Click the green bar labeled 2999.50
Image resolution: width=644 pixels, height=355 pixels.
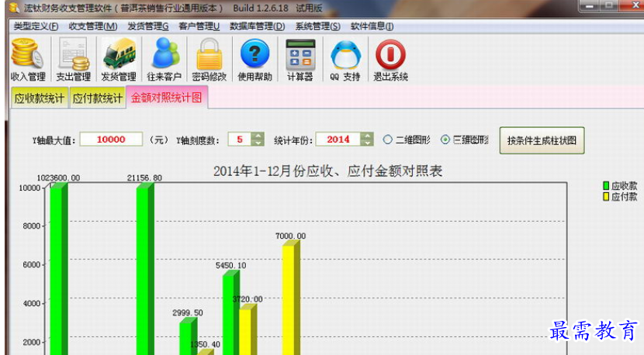click(x=187, y=337)
